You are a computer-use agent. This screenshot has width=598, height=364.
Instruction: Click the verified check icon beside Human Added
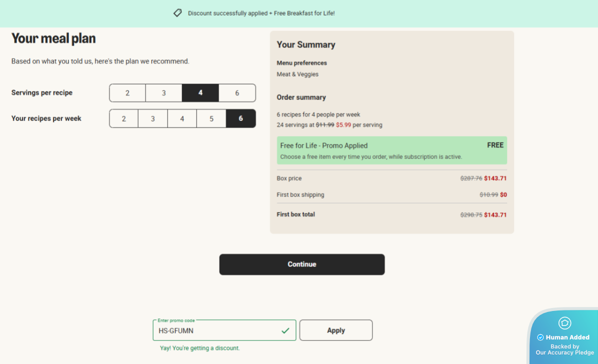coord(540,337)
